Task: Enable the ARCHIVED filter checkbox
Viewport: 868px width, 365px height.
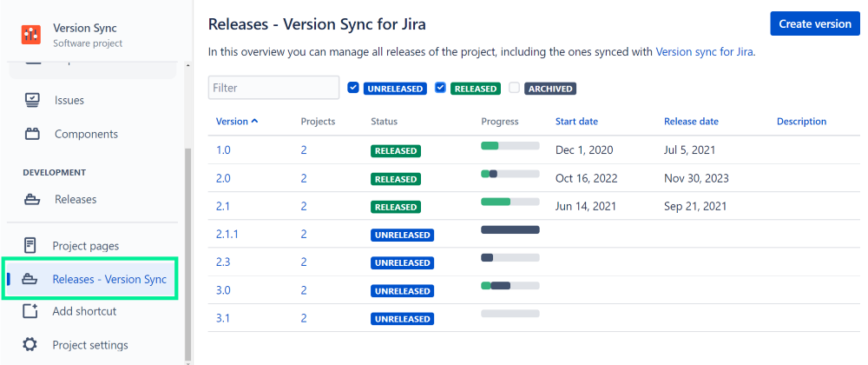Action: (x=515, y=88)
